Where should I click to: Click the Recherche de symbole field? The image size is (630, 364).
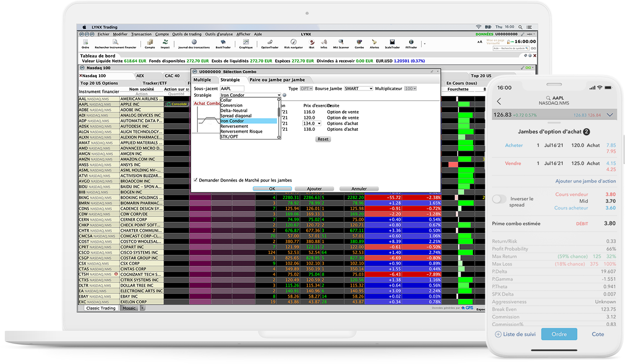coord(511,48)
